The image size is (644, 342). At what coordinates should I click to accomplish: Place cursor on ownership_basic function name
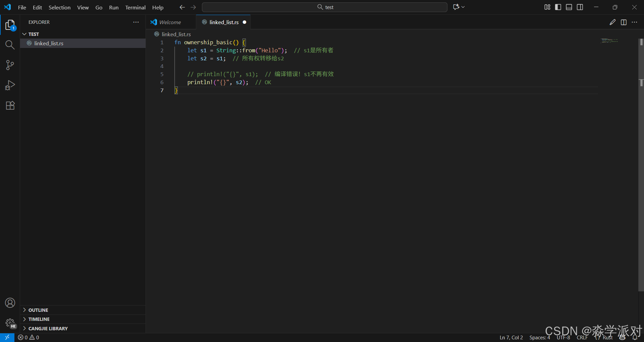click(x=208, y=42)
